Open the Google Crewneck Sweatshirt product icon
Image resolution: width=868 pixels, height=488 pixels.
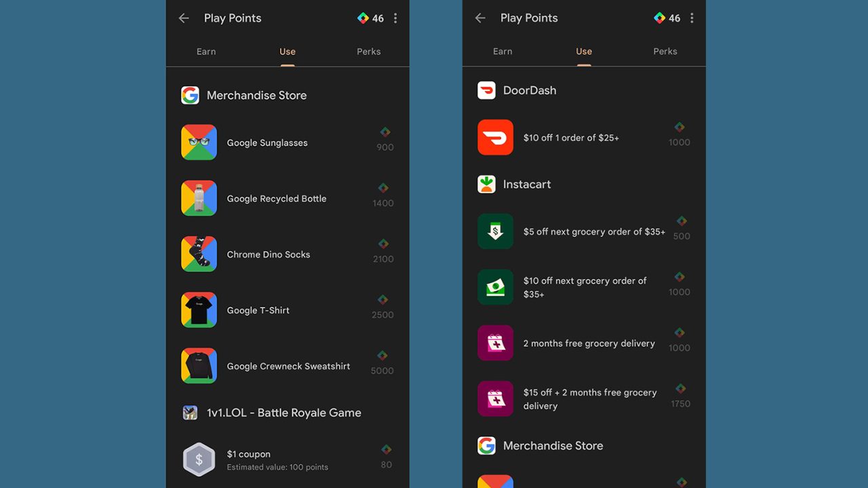[199, 366]
